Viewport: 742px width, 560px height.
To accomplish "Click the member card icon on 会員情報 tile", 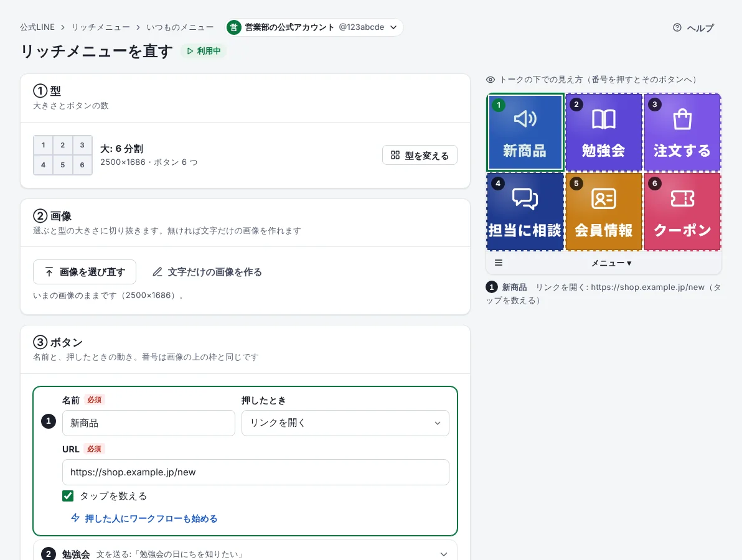I will coord(603,198).
